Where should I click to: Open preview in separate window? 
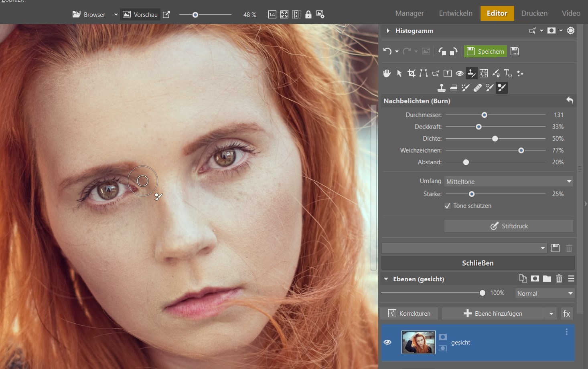point(166,15)
